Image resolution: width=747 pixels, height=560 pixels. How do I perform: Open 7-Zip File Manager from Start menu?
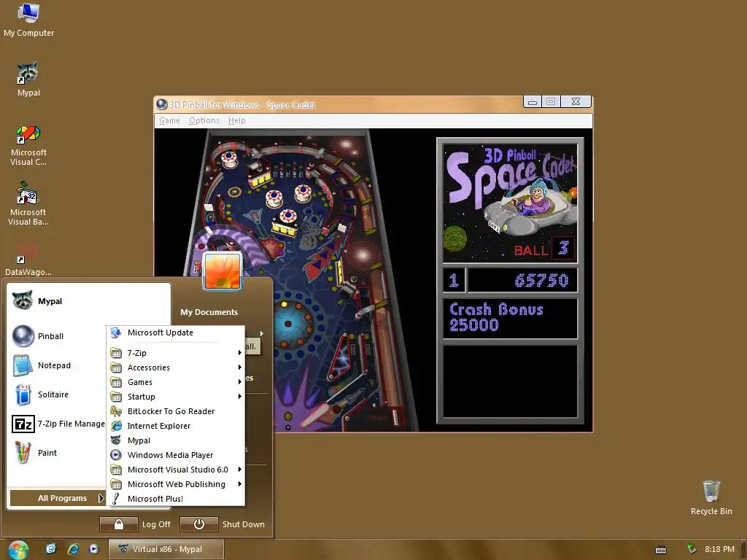(x=58, y=424)
